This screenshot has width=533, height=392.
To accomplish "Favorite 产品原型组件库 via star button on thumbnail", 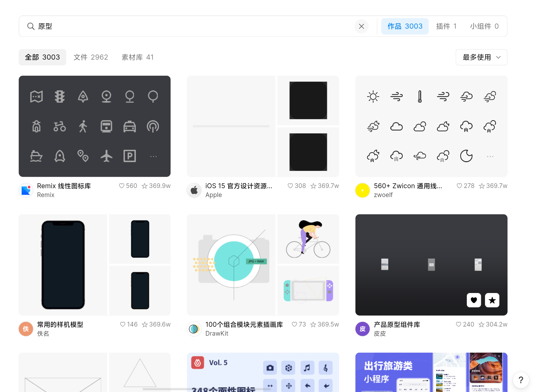I will 492,300.
